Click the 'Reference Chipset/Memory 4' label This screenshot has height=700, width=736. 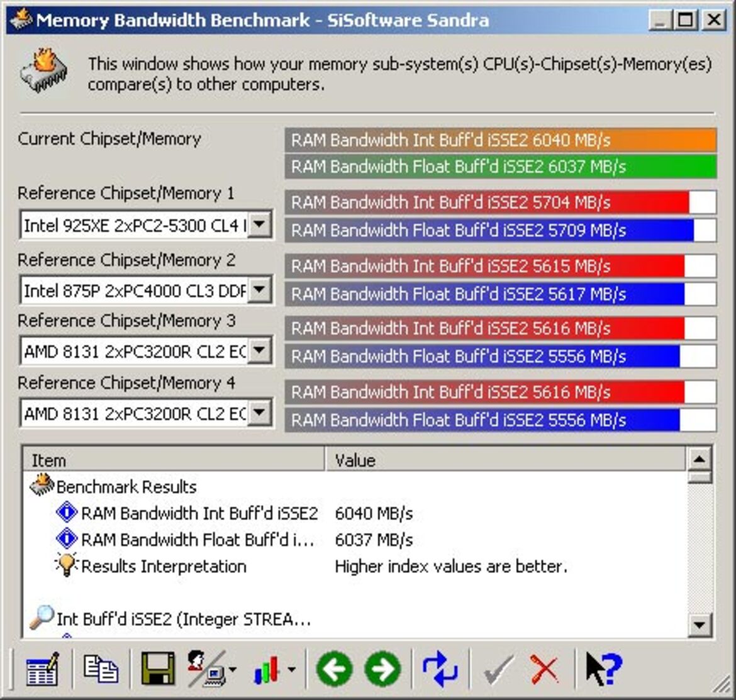point(126,383)
